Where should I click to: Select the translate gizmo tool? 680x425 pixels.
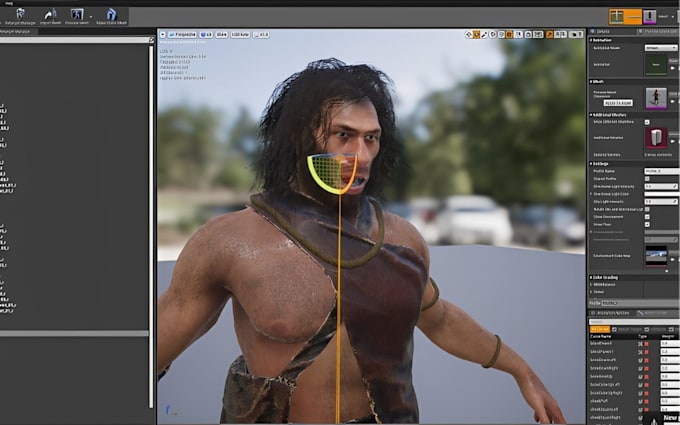pyautogui.click(x=468, y=34)
